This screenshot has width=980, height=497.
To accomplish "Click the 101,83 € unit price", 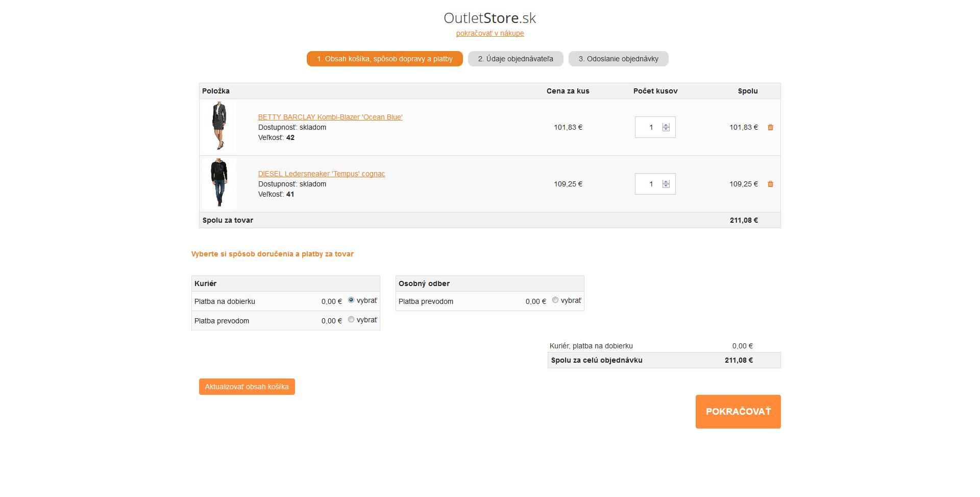I will (x=568, y=127).
